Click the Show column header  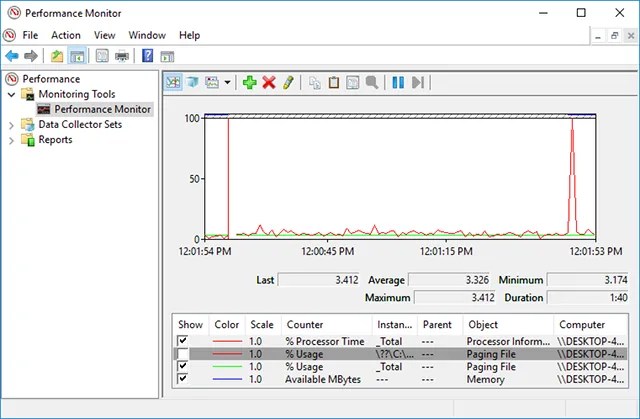[190, 325]
